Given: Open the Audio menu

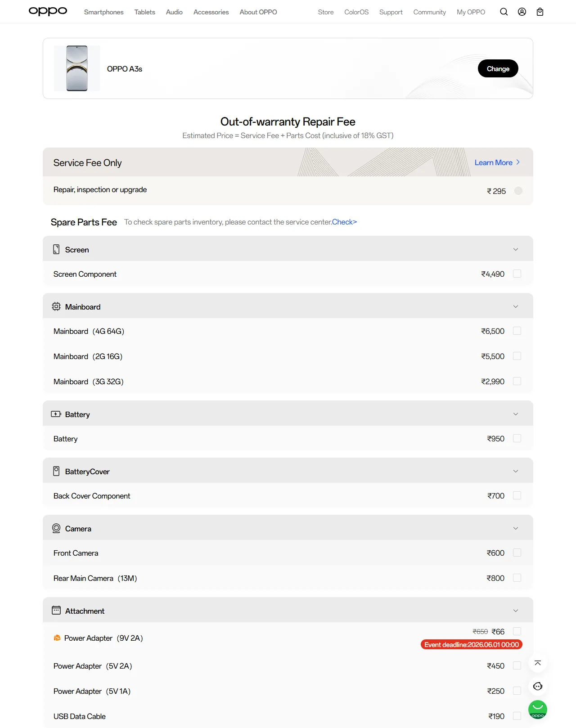Looking at the screenshot, I should pos(174,12).
